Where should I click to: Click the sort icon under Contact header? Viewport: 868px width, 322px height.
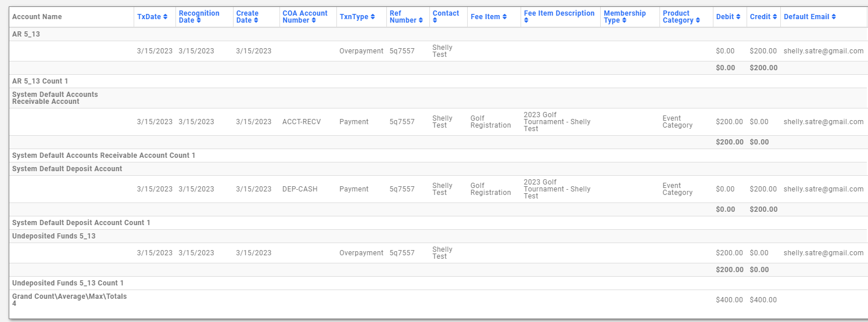point(435,21)
